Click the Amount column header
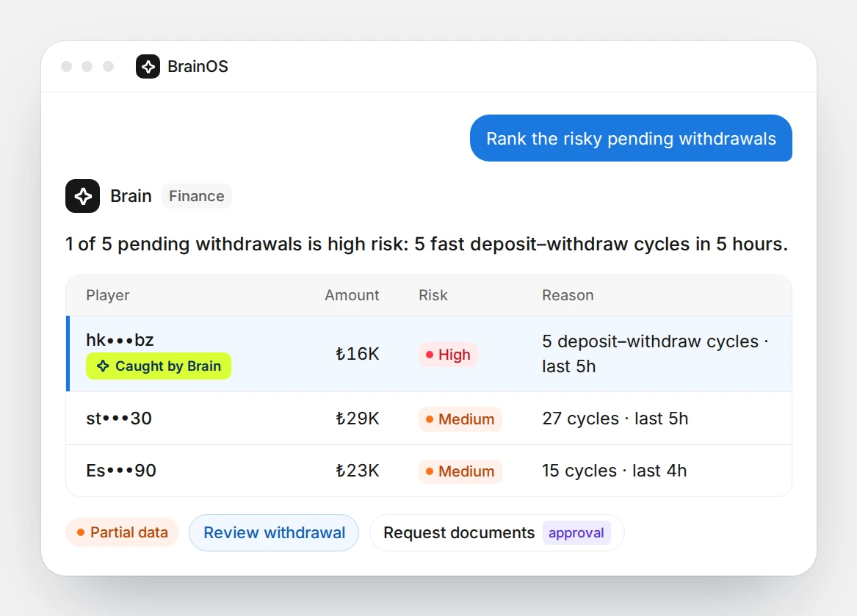857x616 pixels. pyautogui.click(x=352, y=295)
